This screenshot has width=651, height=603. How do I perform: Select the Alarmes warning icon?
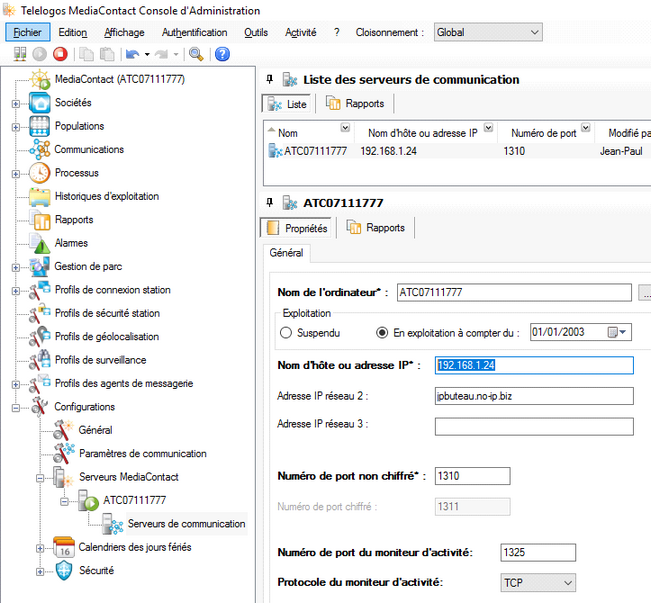40,243
